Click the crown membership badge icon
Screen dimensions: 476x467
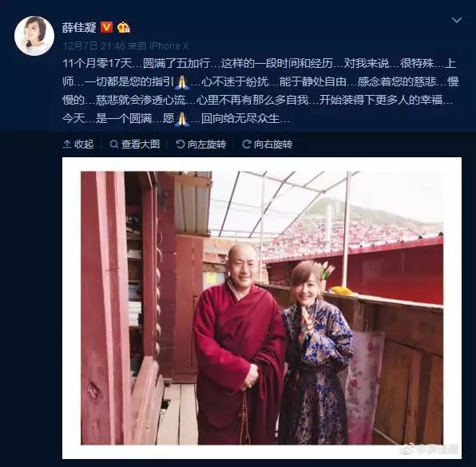click(124, 27)
